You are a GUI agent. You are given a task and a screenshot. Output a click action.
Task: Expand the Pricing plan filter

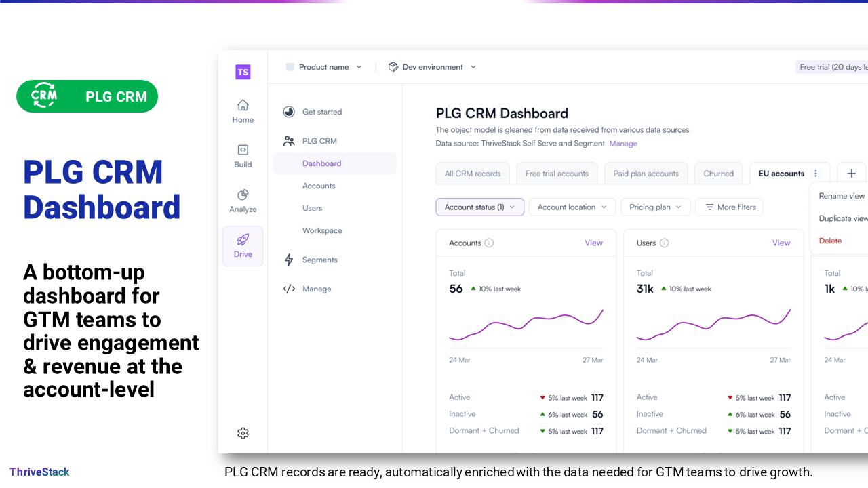[x=656, y=207]
